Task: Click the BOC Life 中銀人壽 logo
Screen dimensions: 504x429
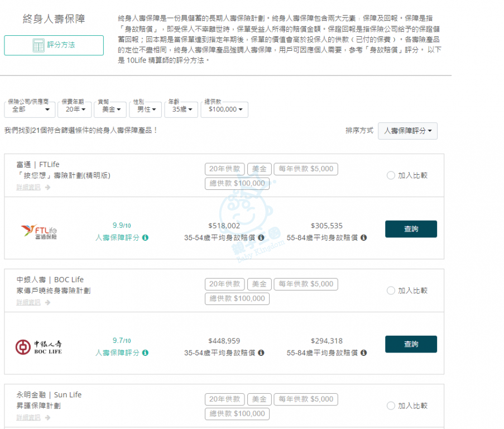Action: tap(39, 347)
